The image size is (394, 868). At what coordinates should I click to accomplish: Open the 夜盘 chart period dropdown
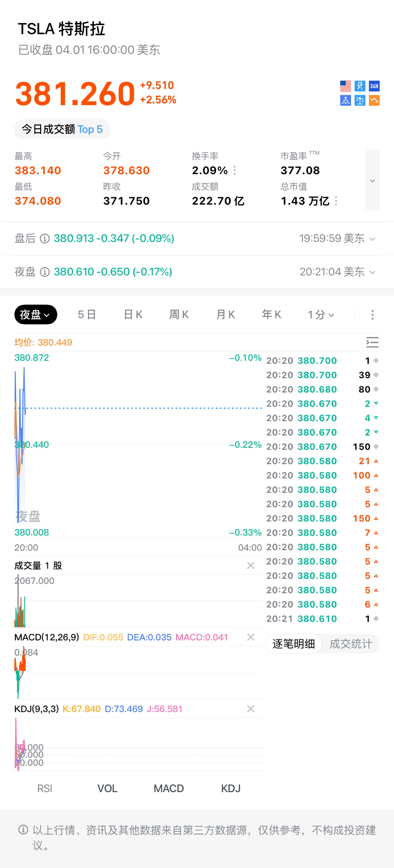click(x=35, y=315)
